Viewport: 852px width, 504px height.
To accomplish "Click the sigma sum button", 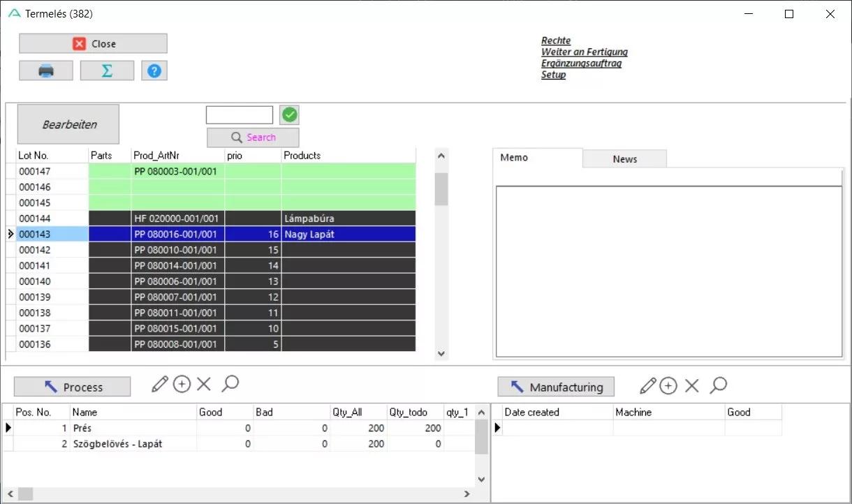I will pos(107,71).
